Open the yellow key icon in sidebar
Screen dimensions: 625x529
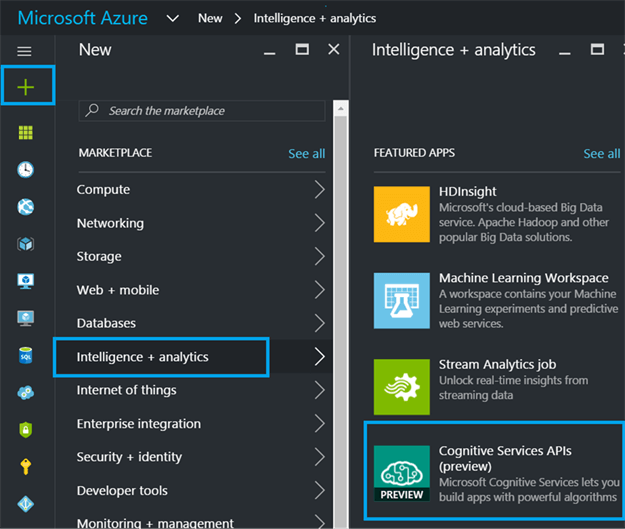(25, 466)
